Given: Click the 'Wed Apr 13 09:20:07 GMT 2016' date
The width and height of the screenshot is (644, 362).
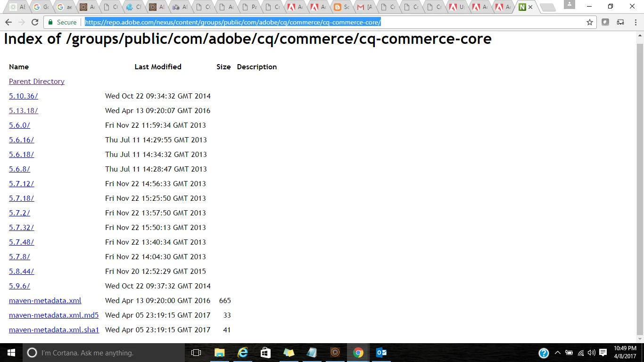Looking at the screenshot, I should (x=158, y=111).
